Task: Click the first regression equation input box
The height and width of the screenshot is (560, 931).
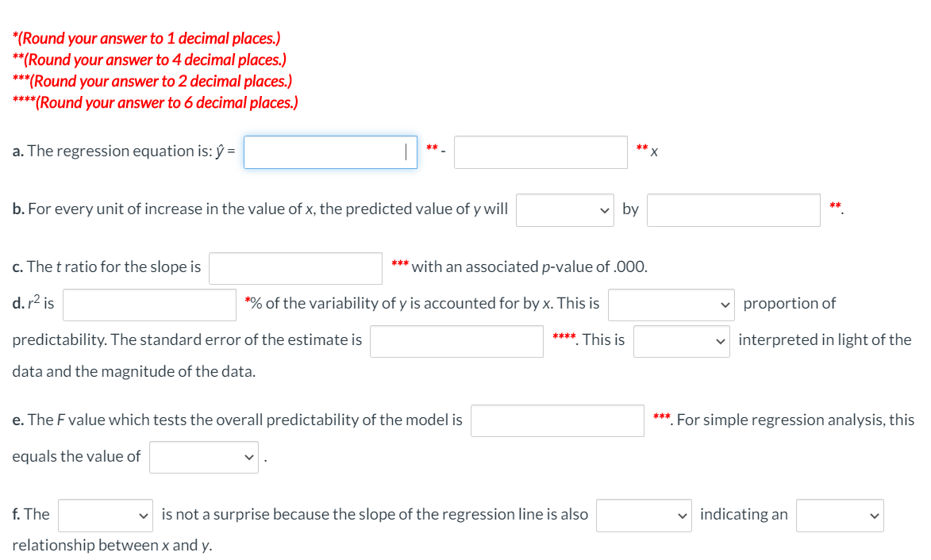Action: (330, 152)
